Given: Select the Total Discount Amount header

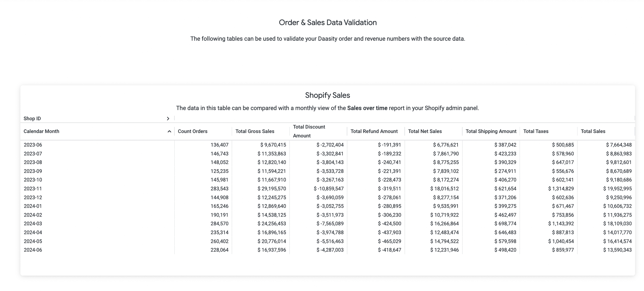Looking at the screenshot, I should point(309,131).
